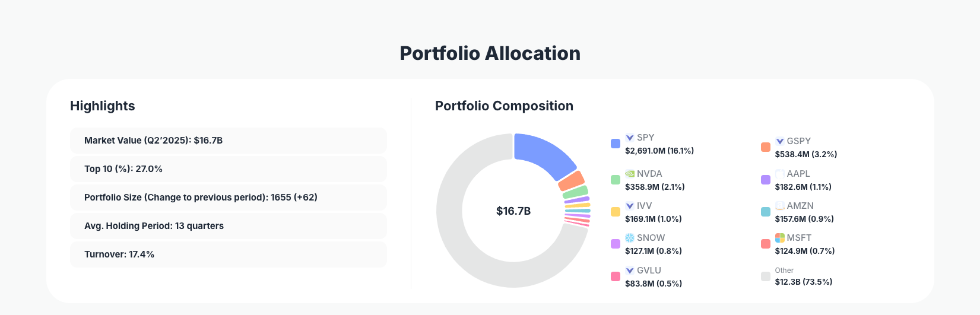Click the AAPL ticker label

[x=798, y=174]
